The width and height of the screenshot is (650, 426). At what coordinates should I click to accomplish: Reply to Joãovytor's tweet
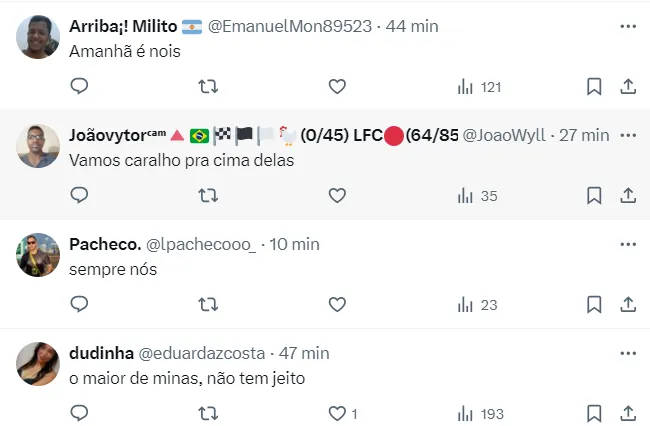click(x=80, y=196)
